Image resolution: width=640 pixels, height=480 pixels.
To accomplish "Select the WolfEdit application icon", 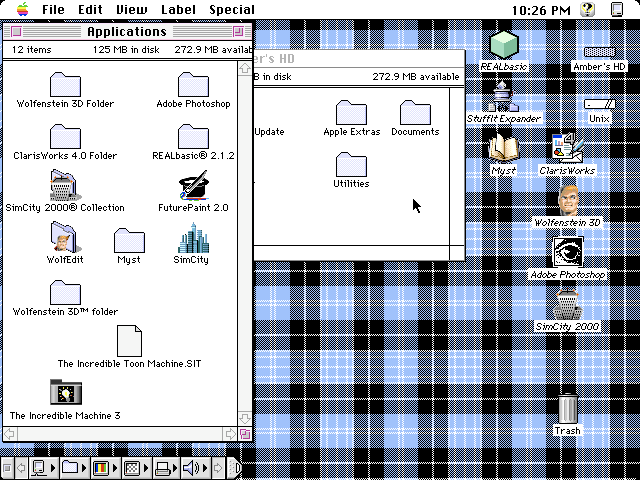I will click(64, 238).
